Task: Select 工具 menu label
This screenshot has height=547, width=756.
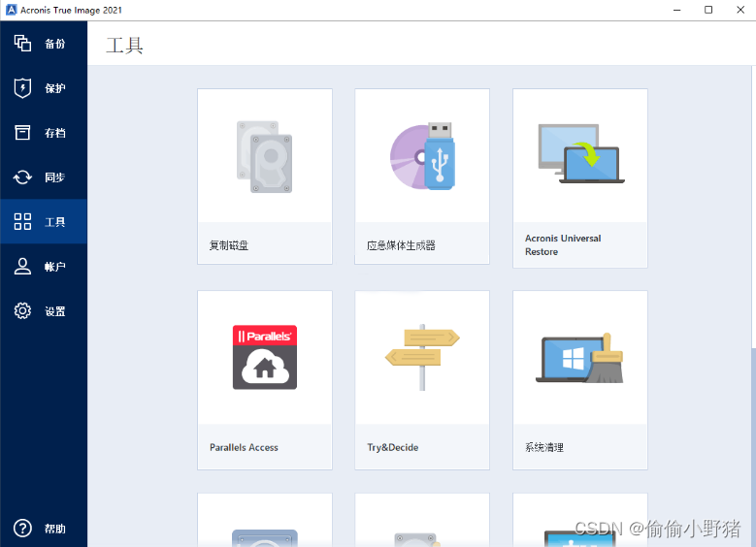Action: point(55,222)
